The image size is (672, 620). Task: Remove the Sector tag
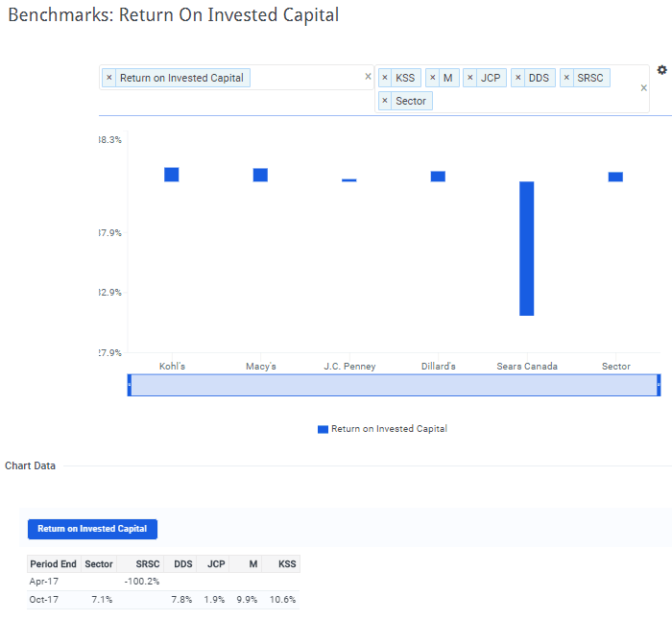click(385, 101)
